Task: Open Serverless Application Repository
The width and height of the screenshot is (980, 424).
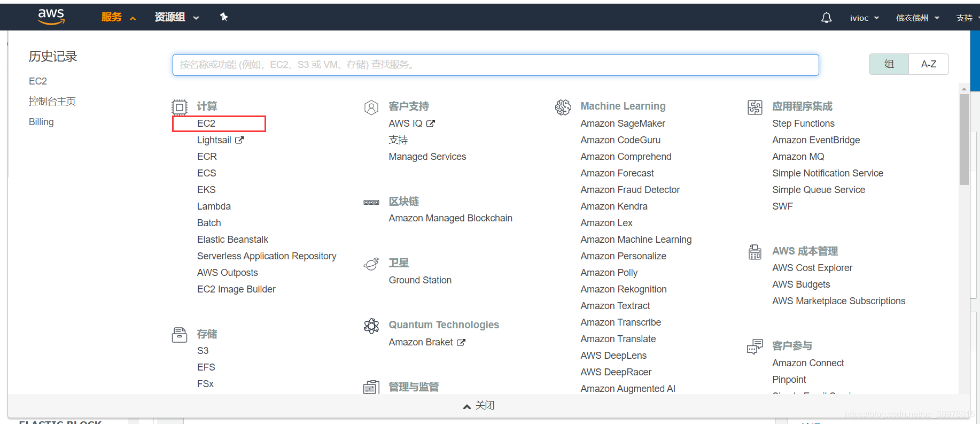Action: 267,256
